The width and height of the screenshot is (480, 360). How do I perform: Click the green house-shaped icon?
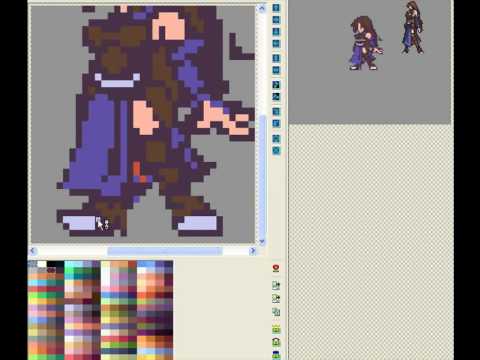[276, 342]
